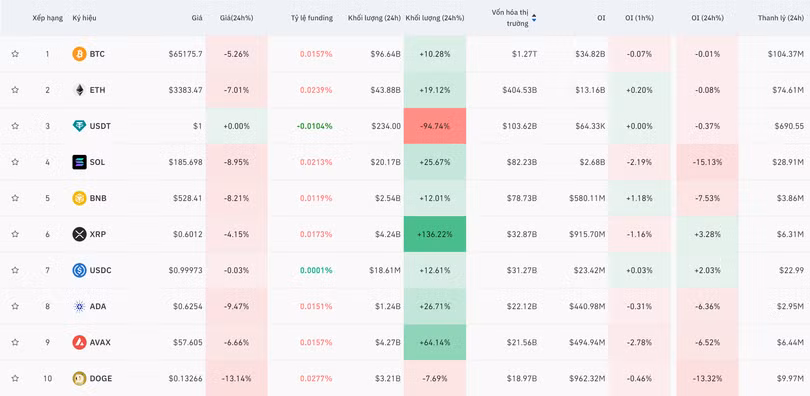The image size is (810, 396).
Task: Click DOGE price change -13.14%
Action: (x=237, y=378)
